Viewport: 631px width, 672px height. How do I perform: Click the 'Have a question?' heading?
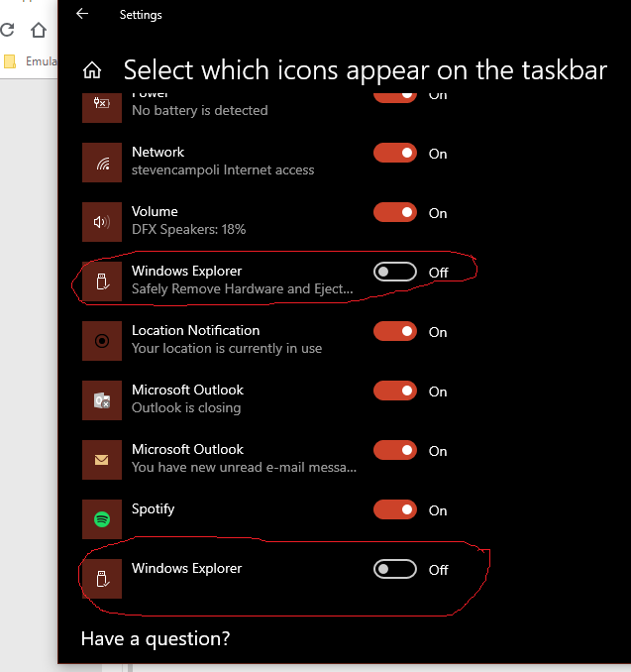[156, 639]
